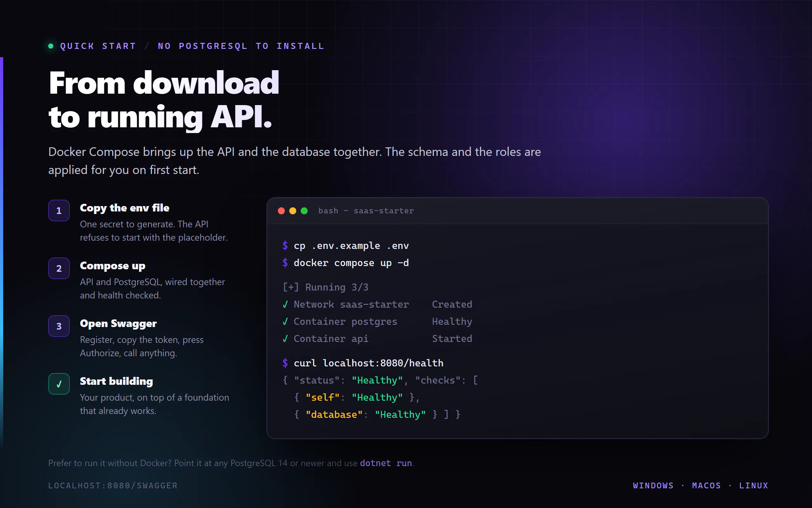This screenshot has width=812, height=508.
Task: Click the dollar prompt before cp .env.example
Action: tap(285, 246)
